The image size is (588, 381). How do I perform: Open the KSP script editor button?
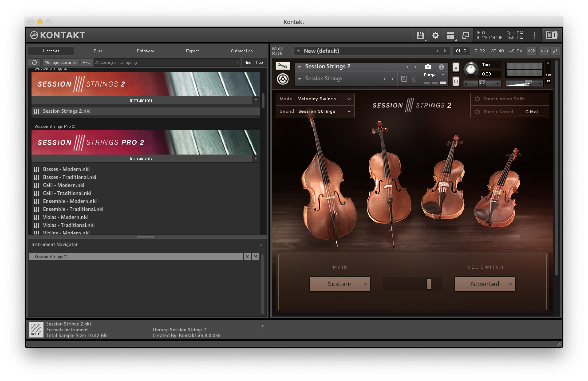(531, 51)
